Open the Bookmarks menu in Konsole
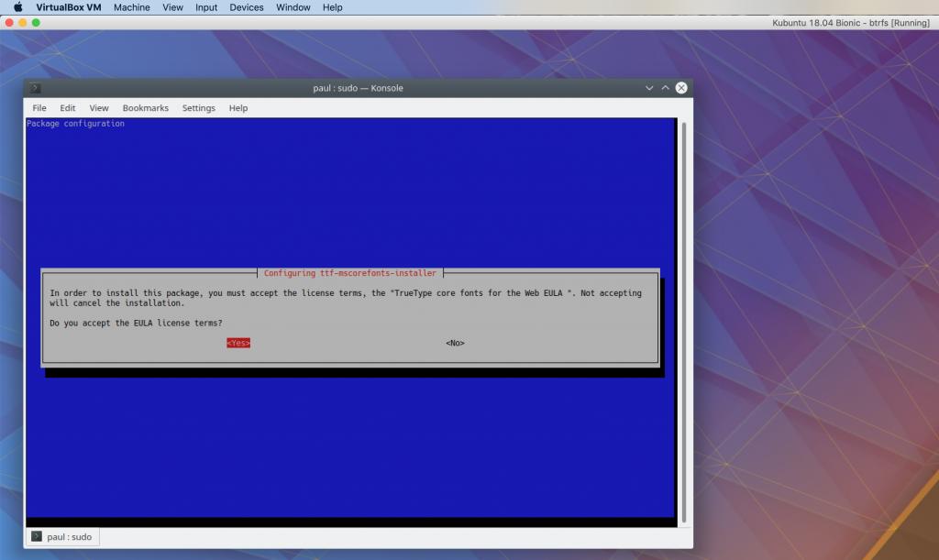The image size is (939, 560). (x=145, y=108)
